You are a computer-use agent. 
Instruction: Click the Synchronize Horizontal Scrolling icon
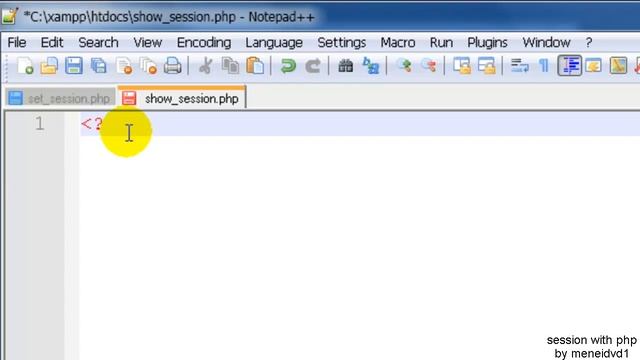487,66
